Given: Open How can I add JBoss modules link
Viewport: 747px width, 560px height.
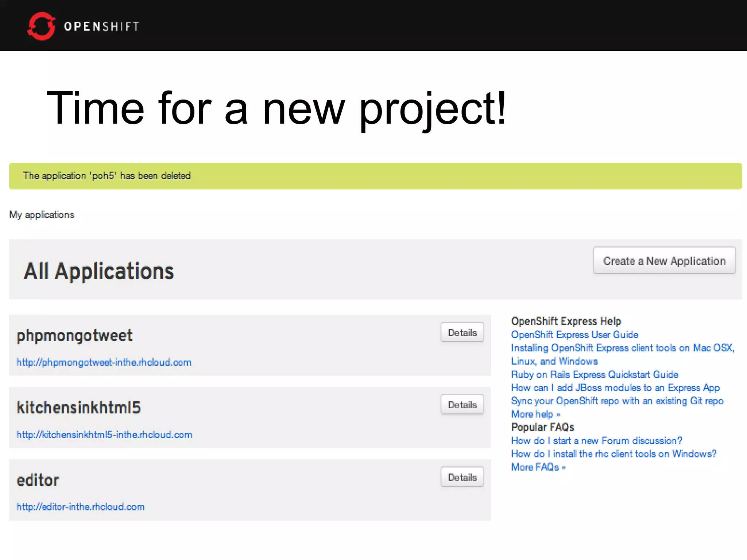Looking at the screenshot, I should click(x=616, y=388).
